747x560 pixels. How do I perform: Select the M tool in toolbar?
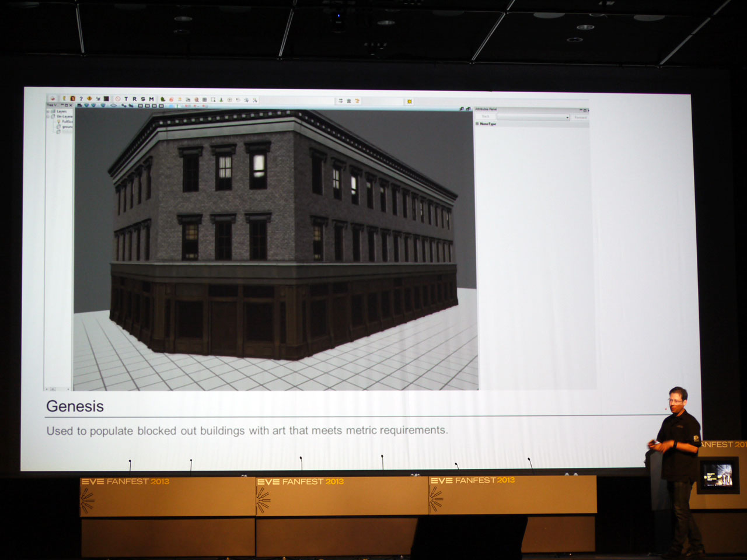pos(152,99)
